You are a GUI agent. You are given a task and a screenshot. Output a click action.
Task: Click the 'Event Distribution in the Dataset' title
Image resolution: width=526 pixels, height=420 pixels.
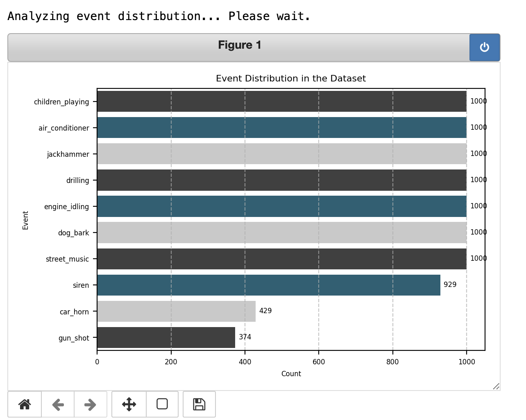pyautogui.click(x=291, y=79)
